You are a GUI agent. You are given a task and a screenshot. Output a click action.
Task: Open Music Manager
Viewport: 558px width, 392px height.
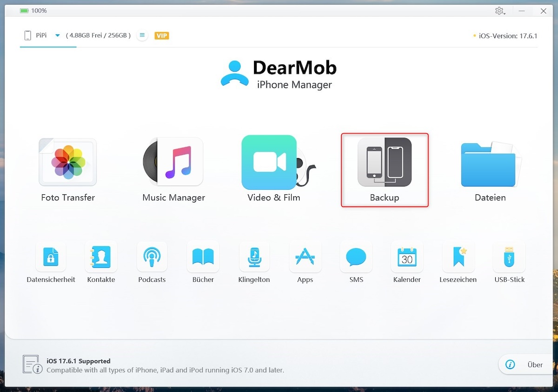coord(173,162)
